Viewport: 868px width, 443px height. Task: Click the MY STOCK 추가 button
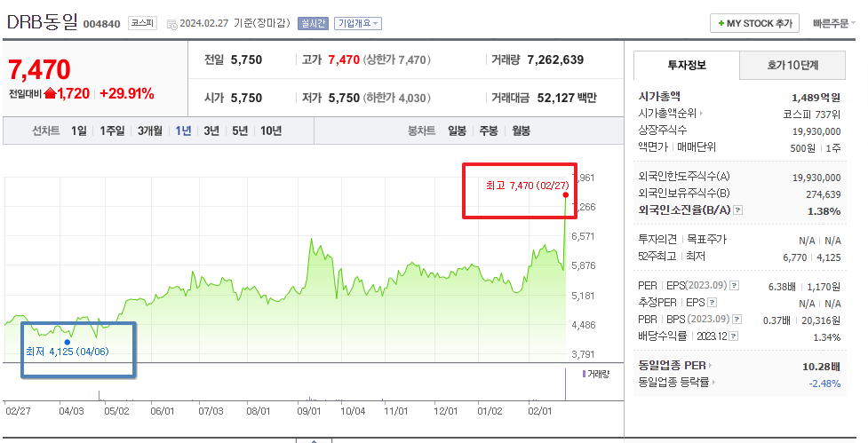(754, 23)
